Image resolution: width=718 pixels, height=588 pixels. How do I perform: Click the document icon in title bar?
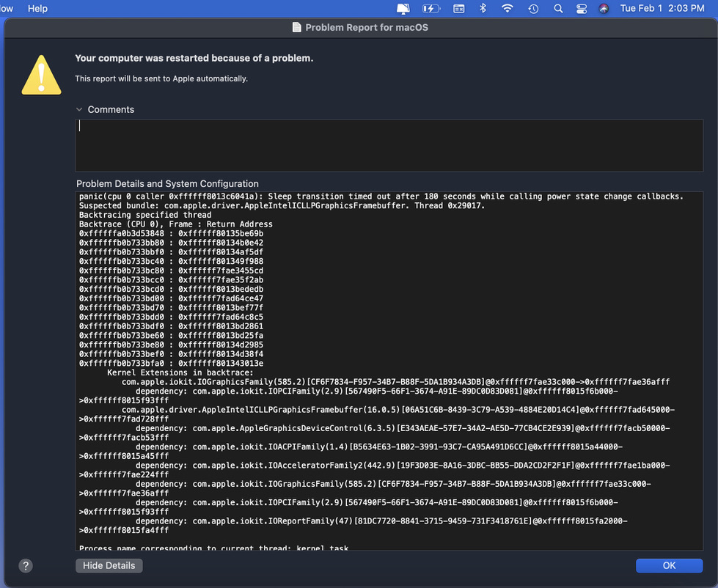[x=297, y=27]
